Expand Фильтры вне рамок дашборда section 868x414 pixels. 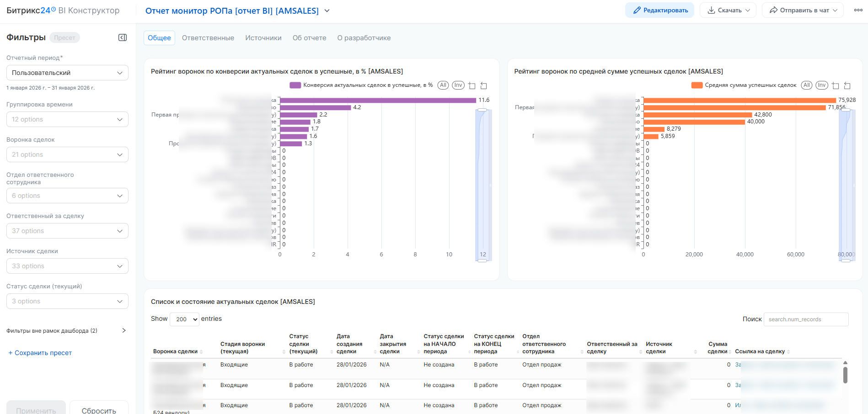(123, 330)
